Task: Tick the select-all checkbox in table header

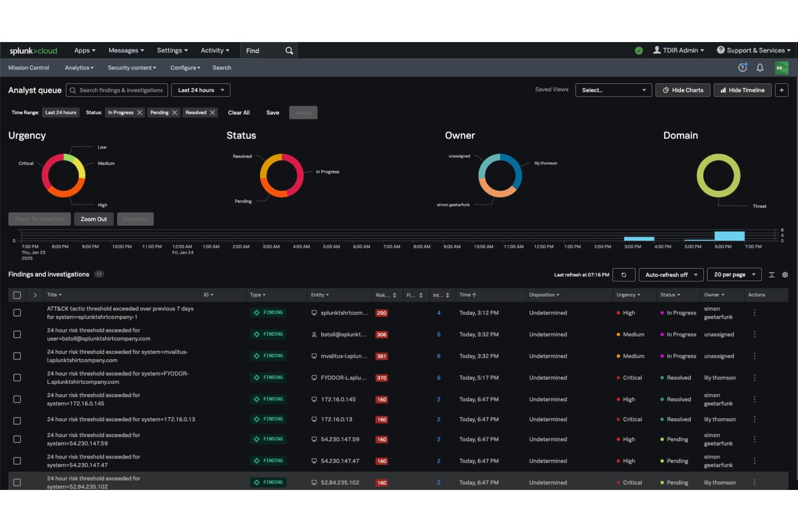Action: [x=17, y=295]
